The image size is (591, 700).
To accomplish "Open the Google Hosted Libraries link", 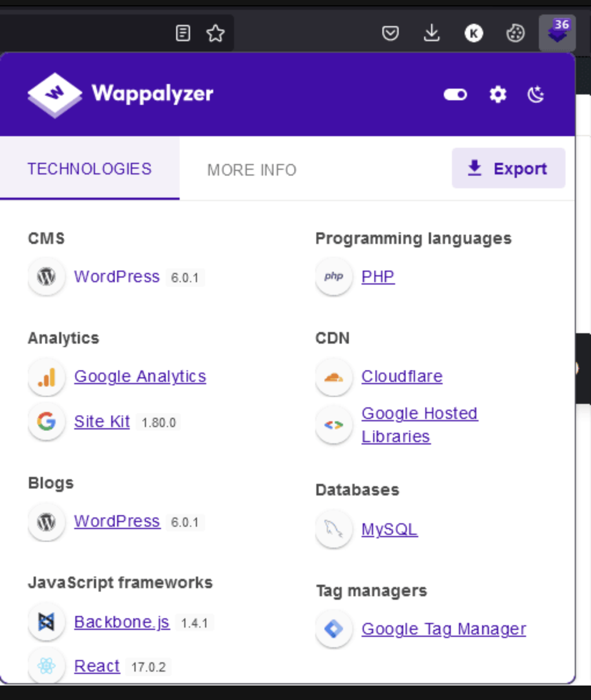I will click(419, 425).
